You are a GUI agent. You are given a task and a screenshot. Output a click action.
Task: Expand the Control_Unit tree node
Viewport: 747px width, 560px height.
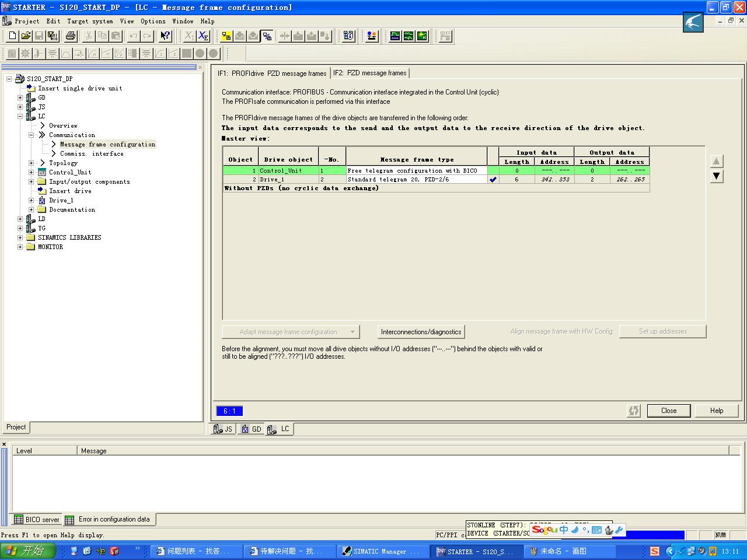(x=32, y=172)
